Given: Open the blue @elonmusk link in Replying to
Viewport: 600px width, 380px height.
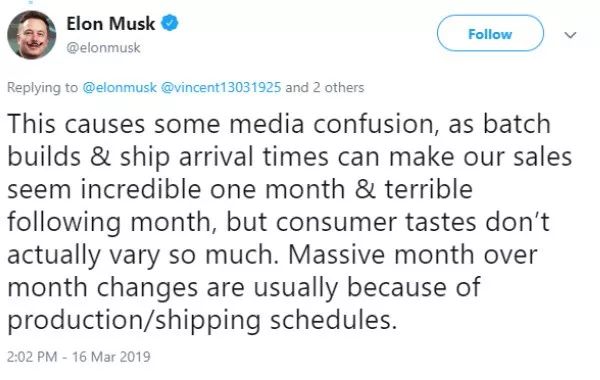Looking at the screenshot, I should pyautogui.click(x=119, y=87).
